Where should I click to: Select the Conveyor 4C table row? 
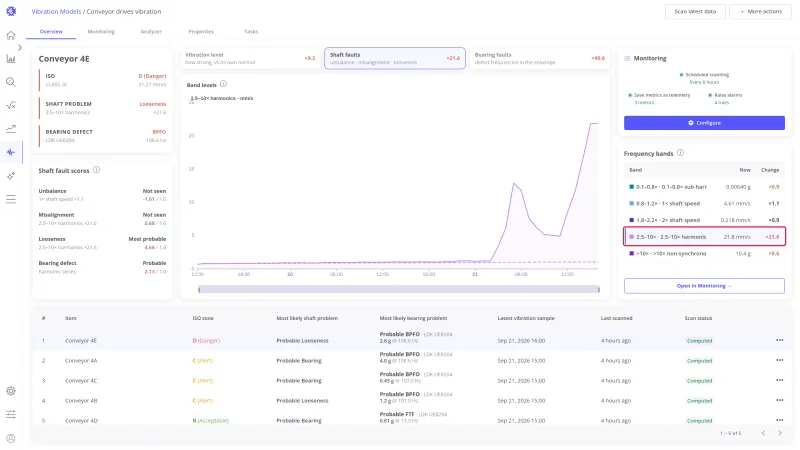point(412,380)
